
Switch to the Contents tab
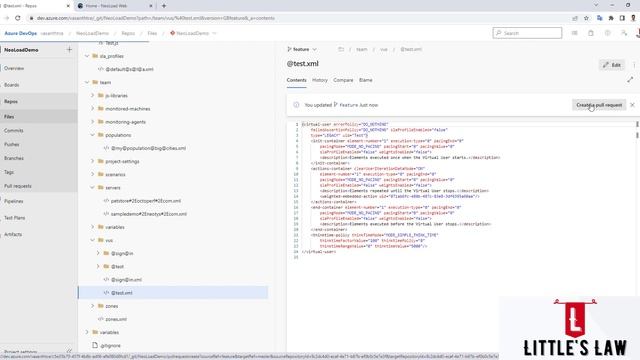click(296, 80)
